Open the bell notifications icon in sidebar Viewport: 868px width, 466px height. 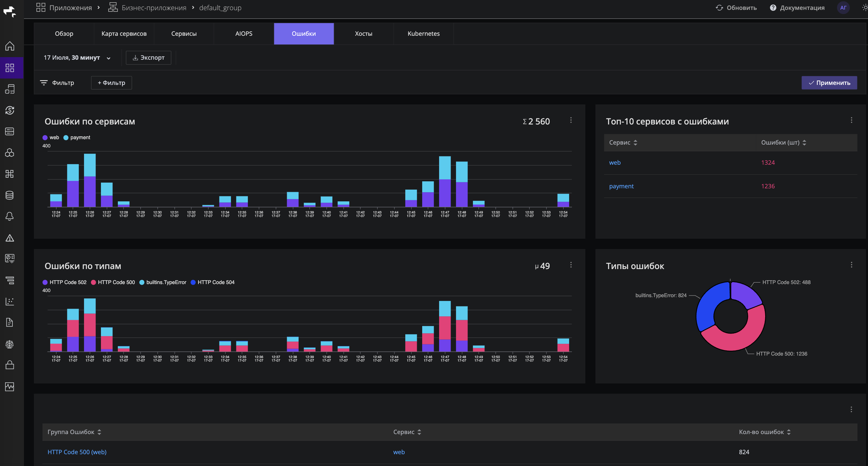10,216
